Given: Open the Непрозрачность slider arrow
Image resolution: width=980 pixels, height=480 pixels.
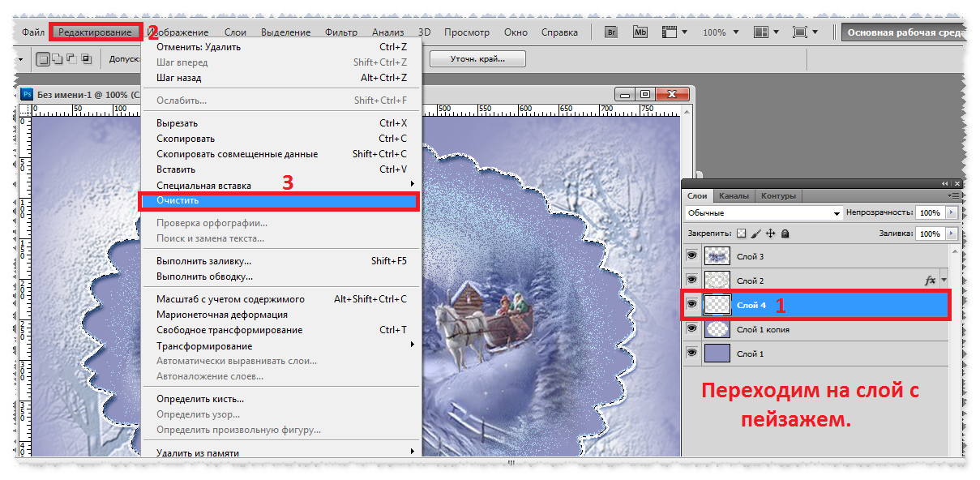Looking at the screenshot, I should pyautogui.click(x=951, y=212).
